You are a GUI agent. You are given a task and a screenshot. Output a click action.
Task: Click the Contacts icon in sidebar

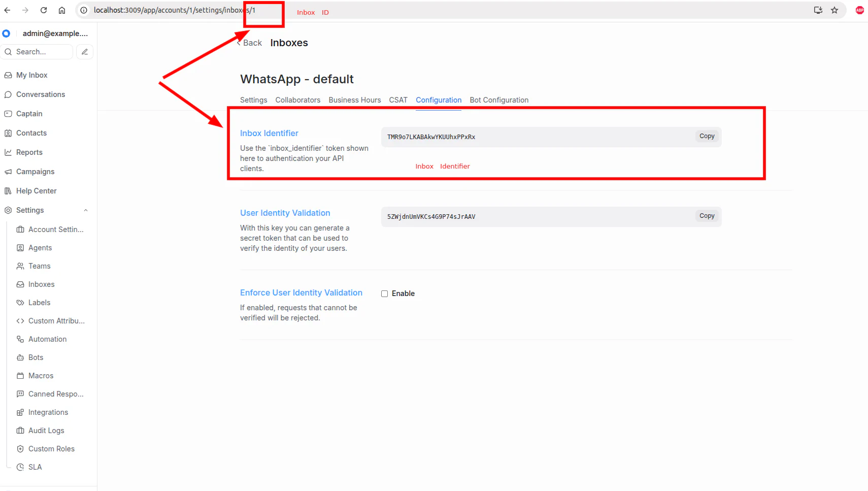(8, 133)
